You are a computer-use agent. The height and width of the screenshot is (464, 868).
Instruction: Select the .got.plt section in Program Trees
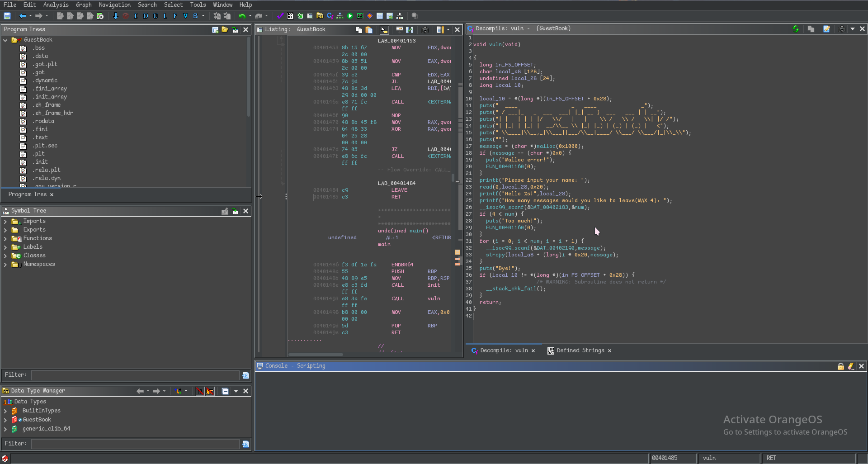point(44,64)
